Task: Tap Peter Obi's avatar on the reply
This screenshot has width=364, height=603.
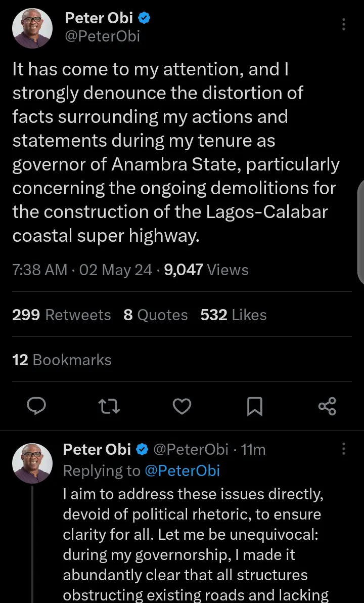Action: (32, 463)
